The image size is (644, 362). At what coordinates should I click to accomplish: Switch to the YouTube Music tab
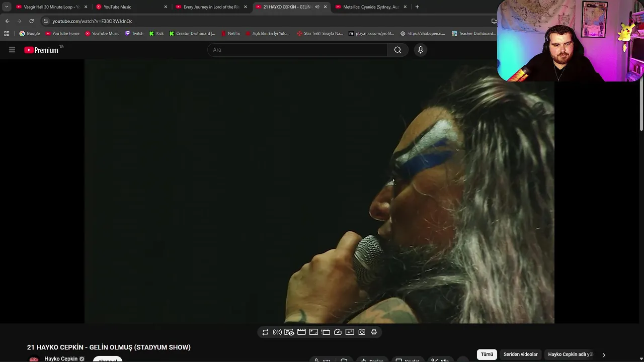pyautogui.click(x=131, y=7)
